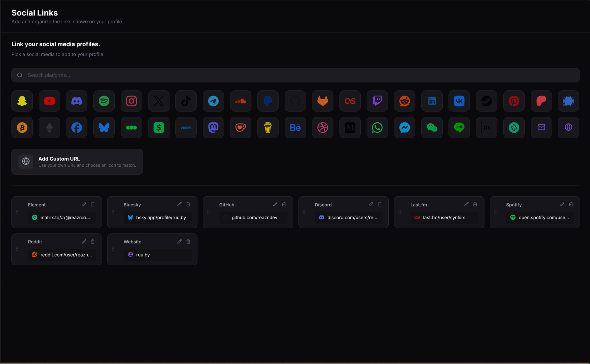Select the GitLab fox icon
Viewport: 590px width, 364px height.
coord(323,101)
